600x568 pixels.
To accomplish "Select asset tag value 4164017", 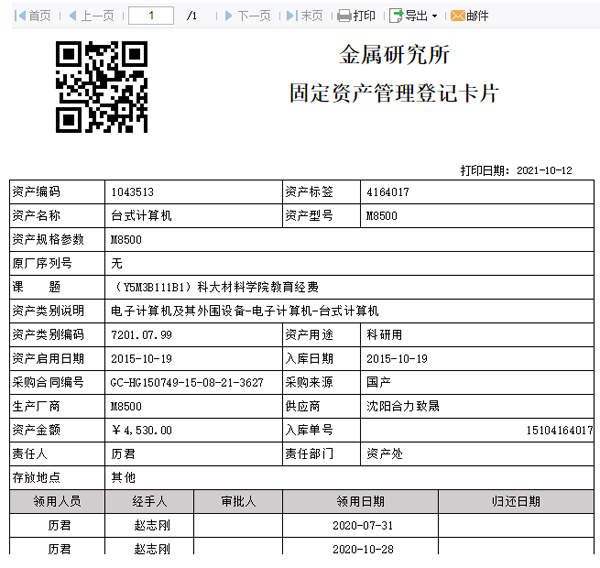I will click(387, 192).
